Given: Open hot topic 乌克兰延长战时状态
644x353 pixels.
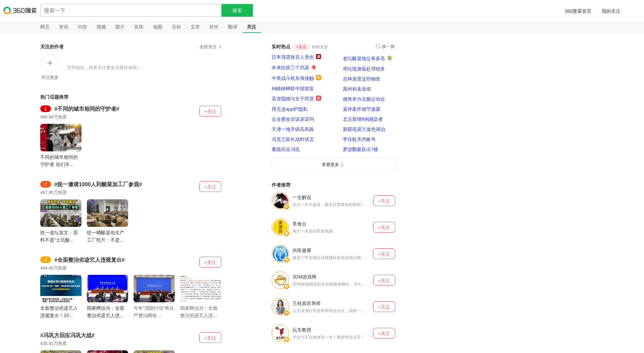Looking at the screenshot, I should [x=293, y=139].
